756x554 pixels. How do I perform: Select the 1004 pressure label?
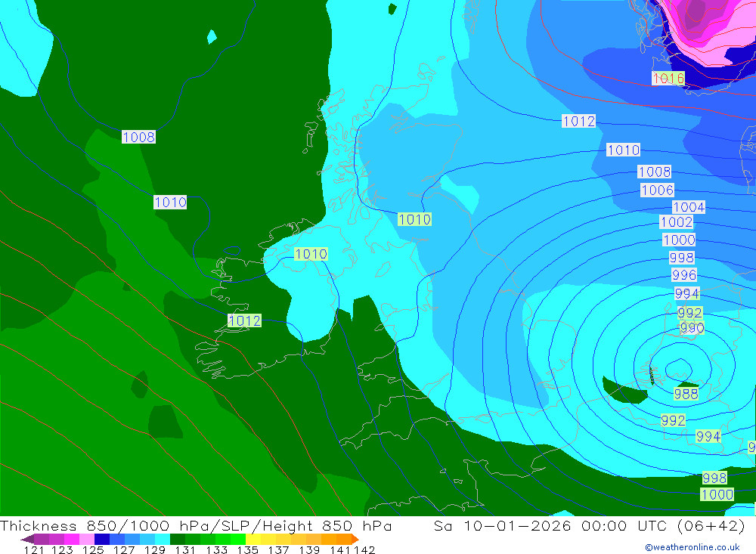click(688, 207)
